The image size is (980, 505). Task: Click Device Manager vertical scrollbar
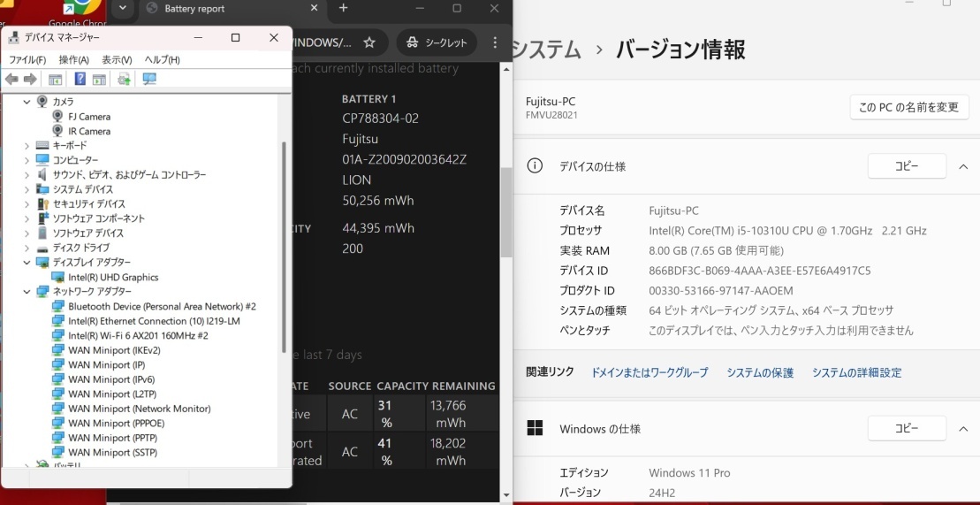[285, 247]
